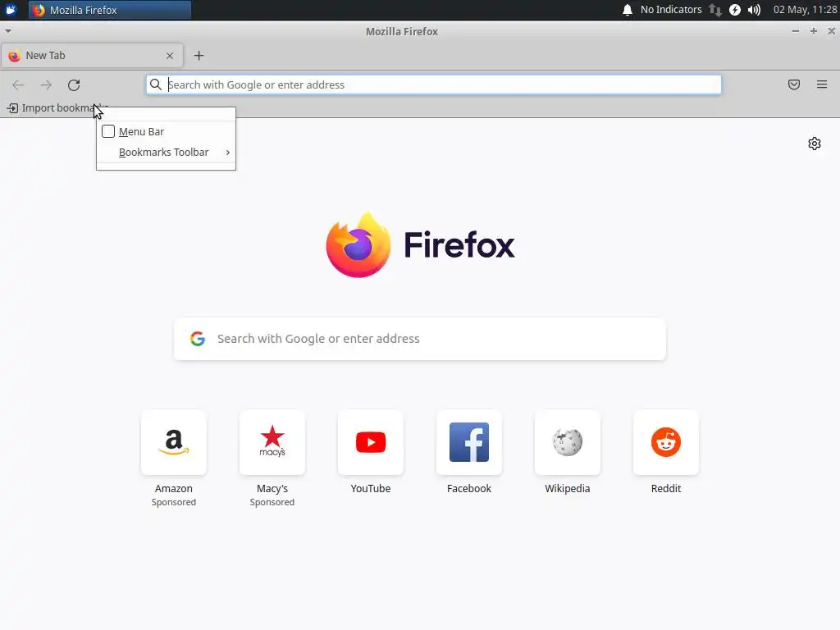The width and height of the screenshot is (840, 630).
Task: Open the Save to Pocket button
Action: [x=794, y=84]
